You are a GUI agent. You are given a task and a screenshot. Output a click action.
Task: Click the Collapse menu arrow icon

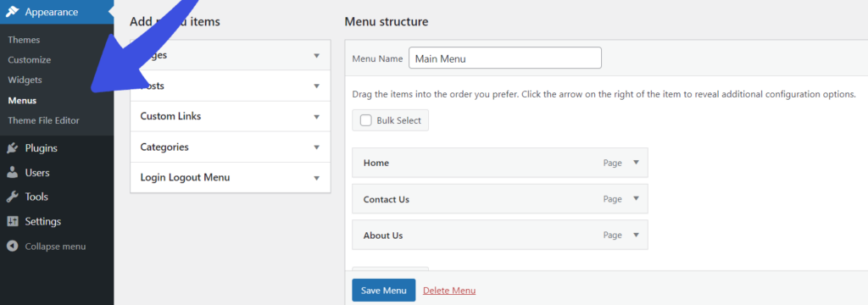point(12,247)
